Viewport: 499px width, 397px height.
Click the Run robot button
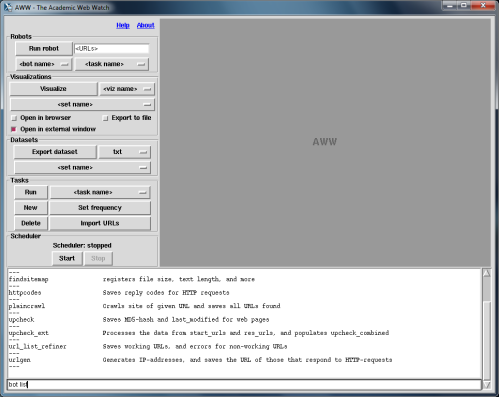tap(44, 49)
